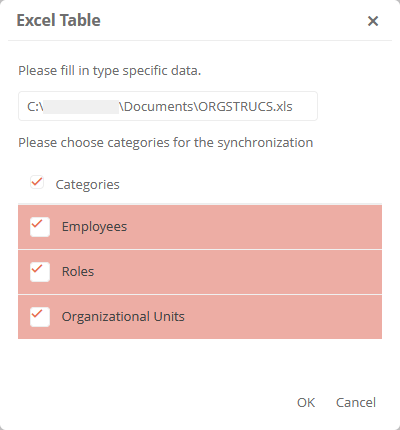Dismiss the dialog with Cancel
The height and width of the screenshot is (430, 400).
pos(356,403)
